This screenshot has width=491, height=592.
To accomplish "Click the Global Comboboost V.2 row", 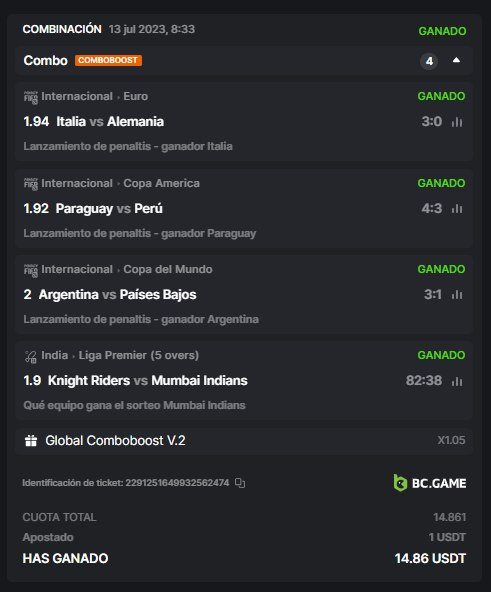I will (244, 441).
